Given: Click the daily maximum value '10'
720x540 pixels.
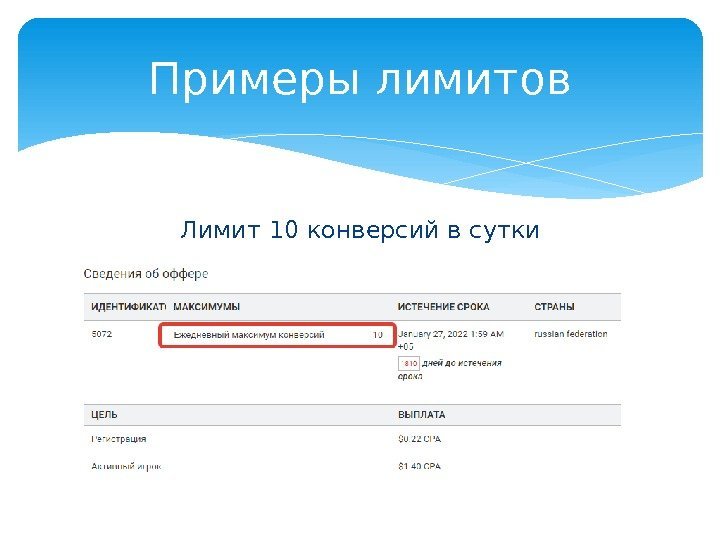Looking at the screenshot, I should 377,335.
